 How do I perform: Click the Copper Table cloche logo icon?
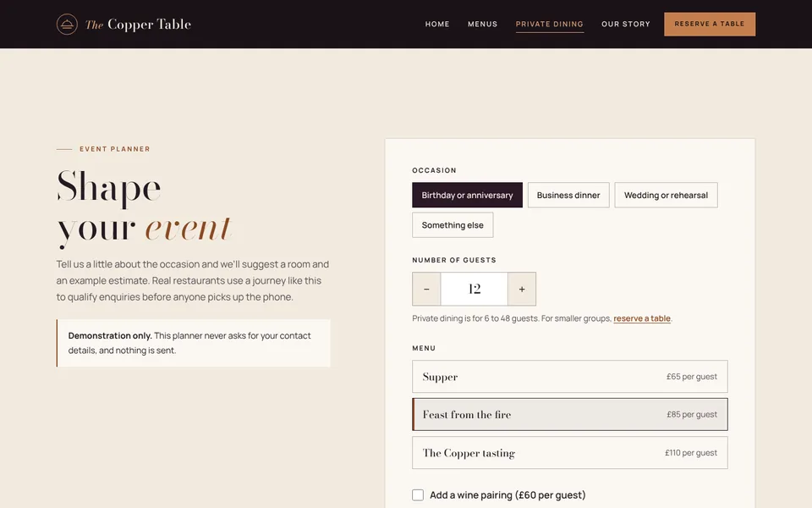(67, 25)
